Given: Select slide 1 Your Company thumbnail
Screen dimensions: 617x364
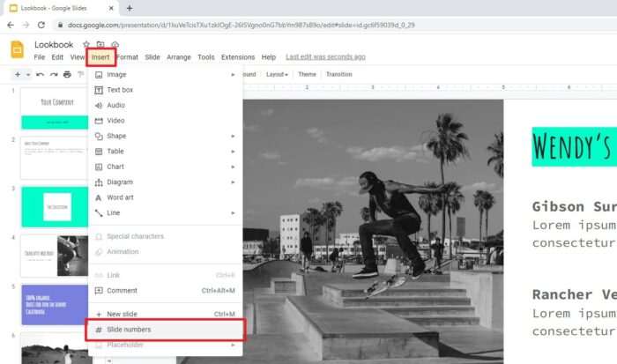Looking at the screenshot, I should point(55,108).
